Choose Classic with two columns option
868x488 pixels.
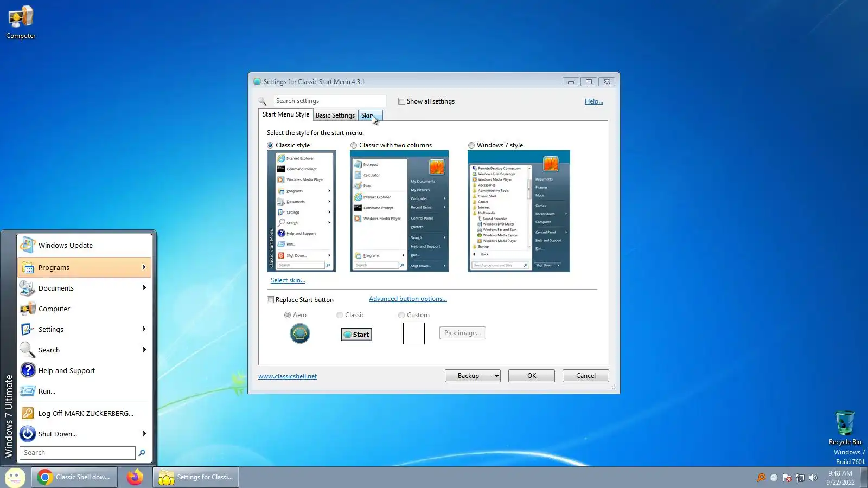354,145
